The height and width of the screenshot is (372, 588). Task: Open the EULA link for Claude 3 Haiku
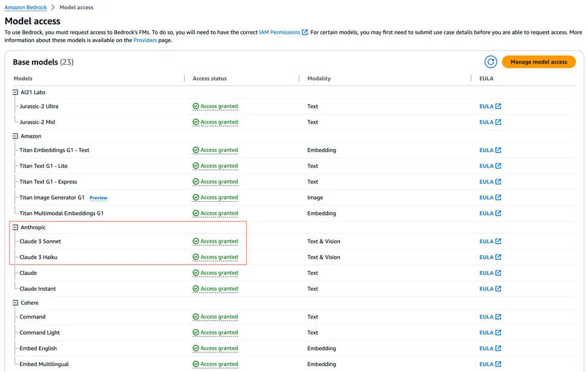point(490,257)
